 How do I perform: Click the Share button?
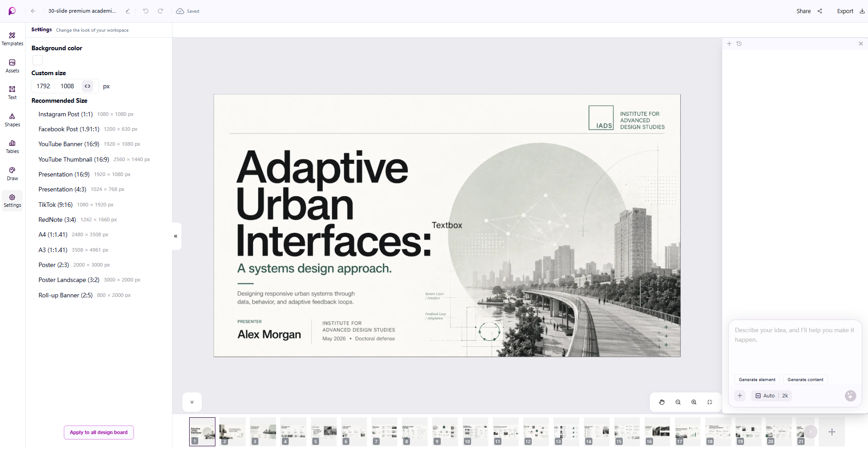[x=809, y=11]
